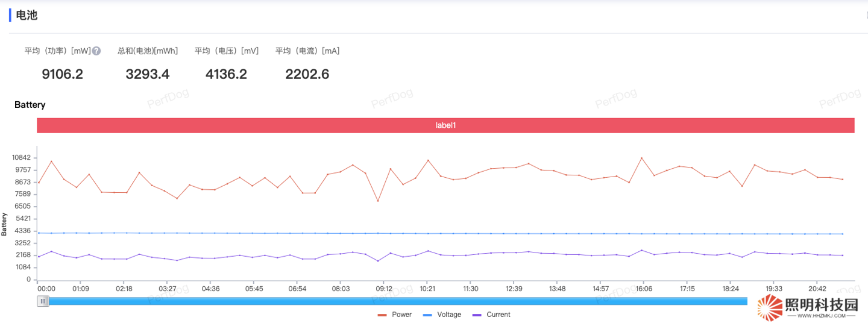Grab the zoom slider's left handle
Viewport: 868px width, 323px height.
tap(43, 301)
